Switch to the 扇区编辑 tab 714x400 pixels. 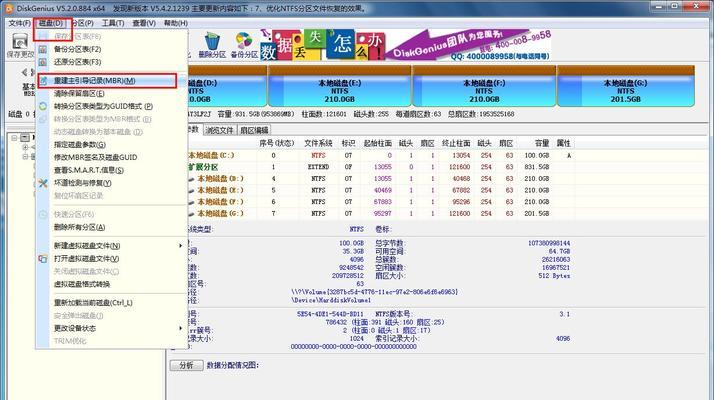click(254, 130)
